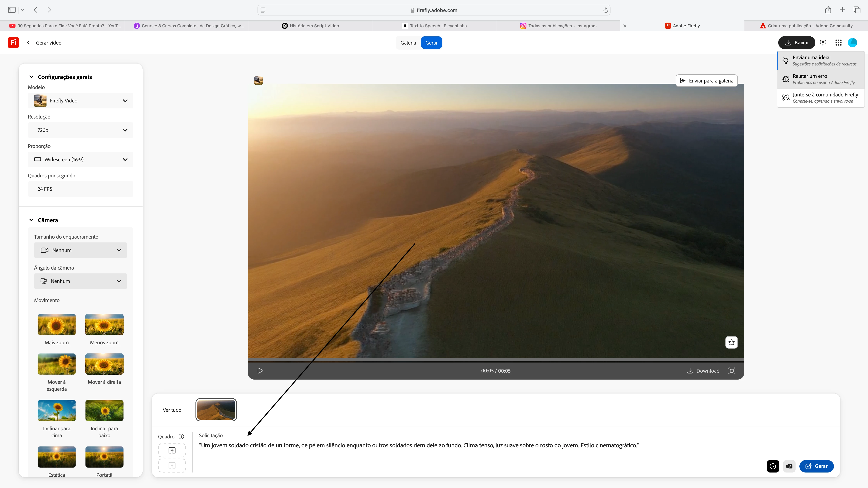
Task: Select the Mais zoom camera movement
Action: [x=57, y=325]
